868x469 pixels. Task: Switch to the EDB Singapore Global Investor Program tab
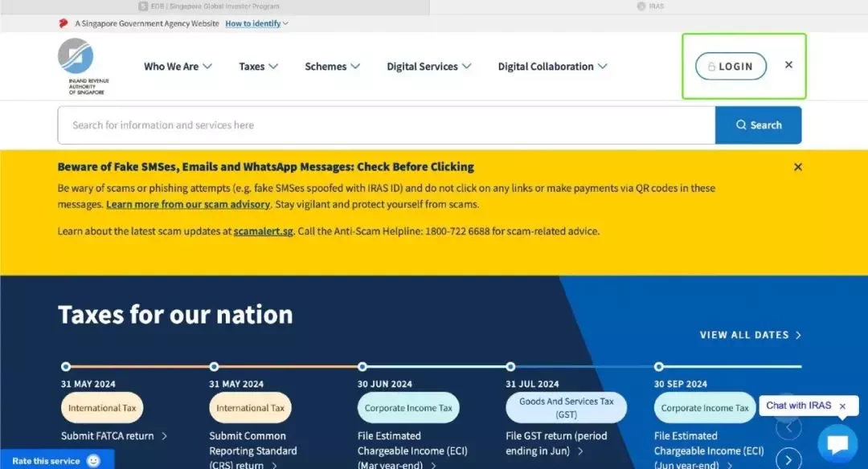tap(215, 6)
